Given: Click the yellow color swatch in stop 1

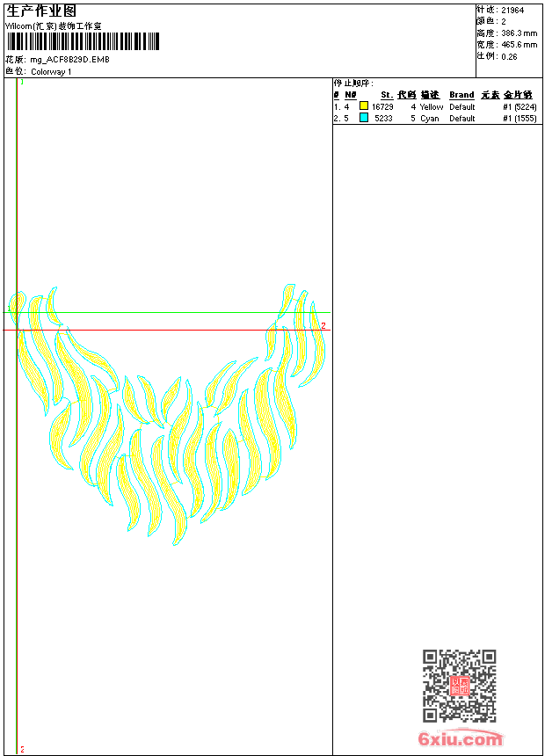Looking at the screenshot, I should (364, 106).
